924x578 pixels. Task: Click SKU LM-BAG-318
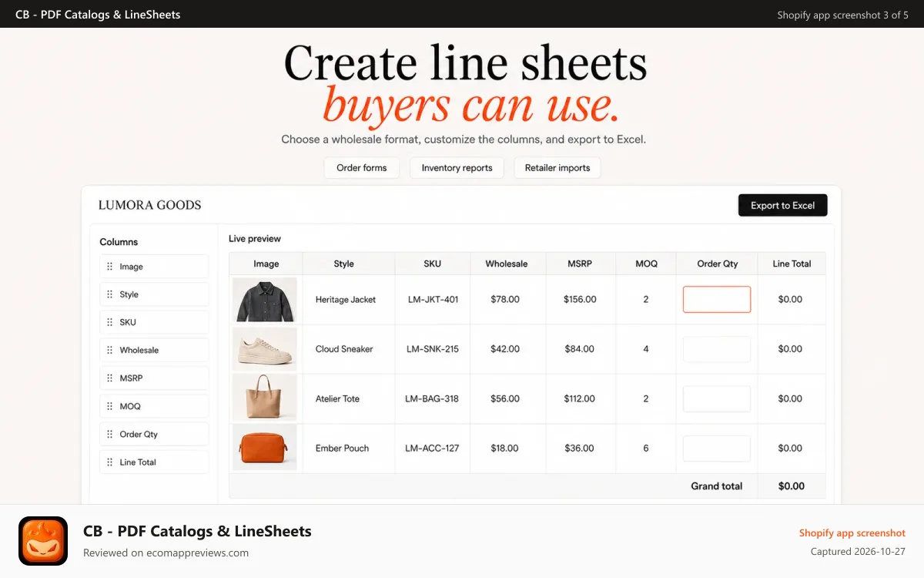(432, 399)
